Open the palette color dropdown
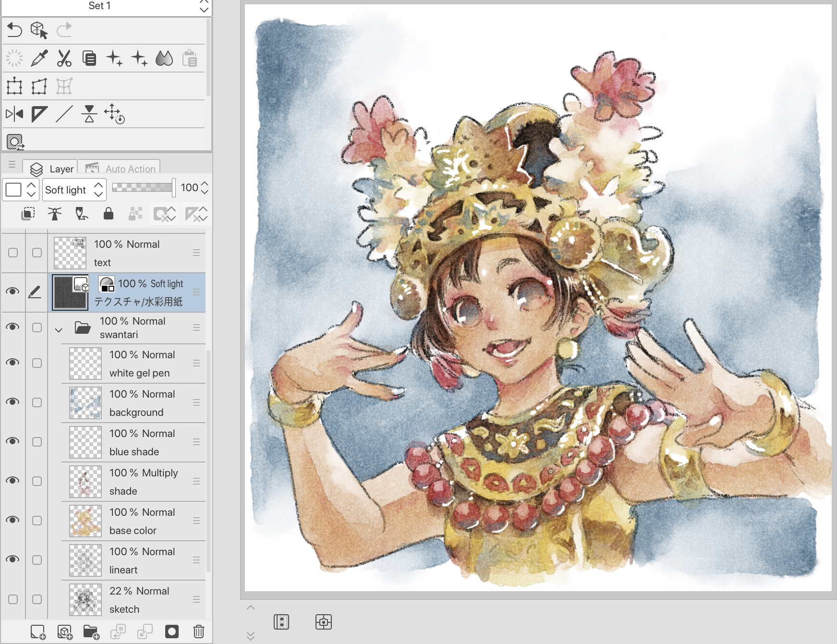The width and height of the screenshot is (837, 644). click(x=20, y=190)
